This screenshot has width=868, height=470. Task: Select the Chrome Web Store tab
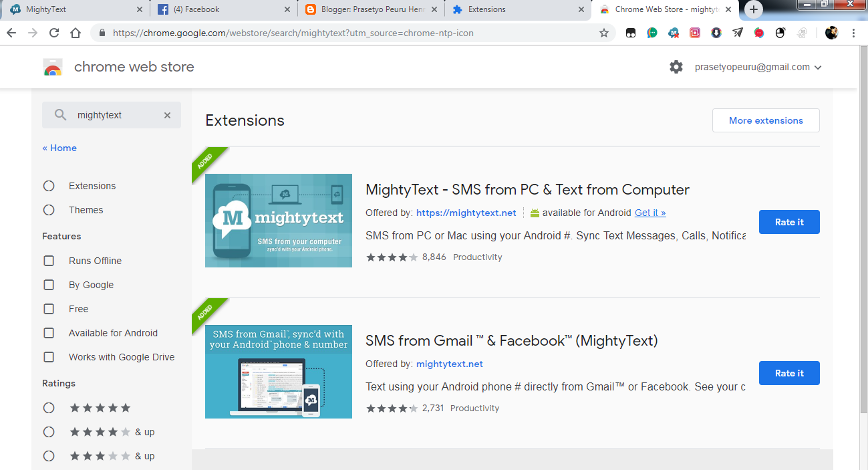665,9
